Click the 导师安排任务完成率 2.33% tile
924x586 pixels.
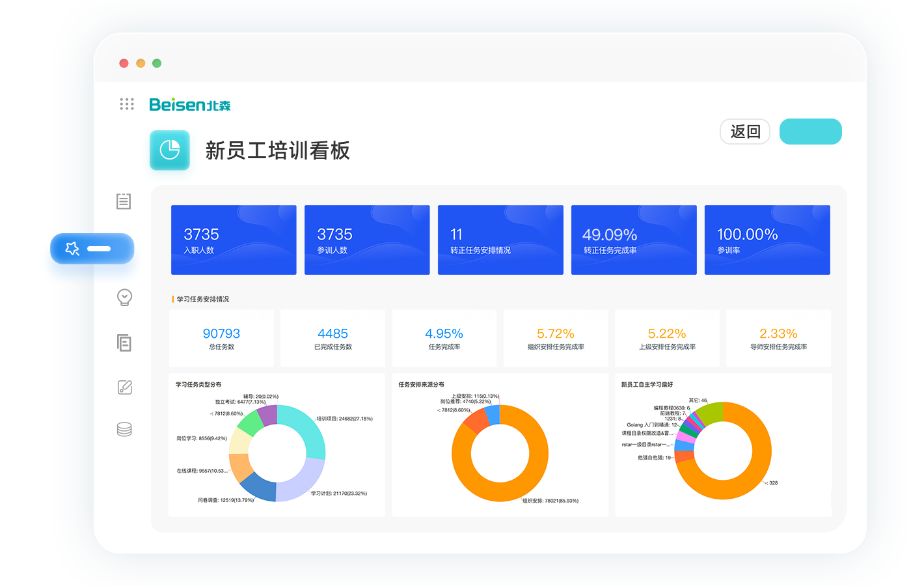click(778, 339)
